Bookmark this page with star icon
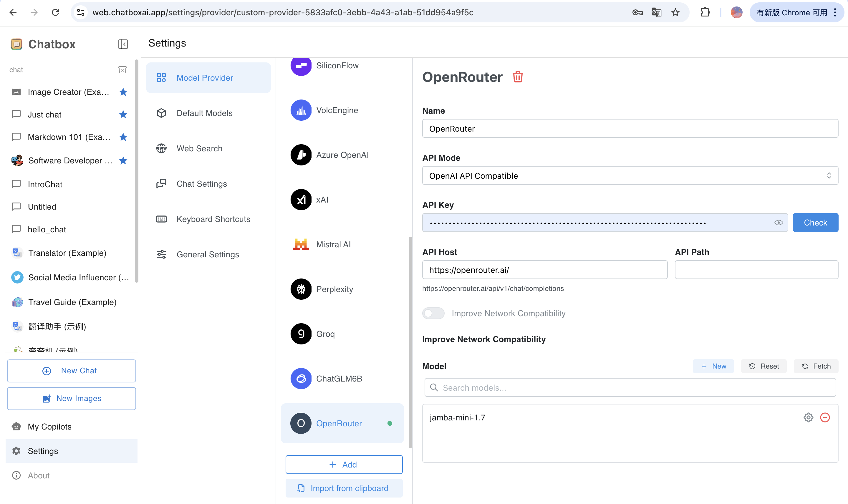Image resolution: width=848 pixels, height=504 pixels. pos(675,13)
